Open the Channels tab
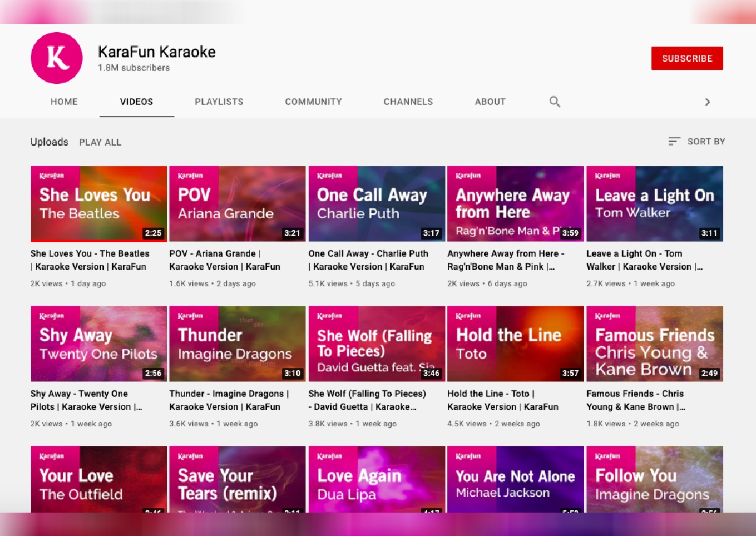Viewport: 756px width, 536px height. tap(408, 102)
